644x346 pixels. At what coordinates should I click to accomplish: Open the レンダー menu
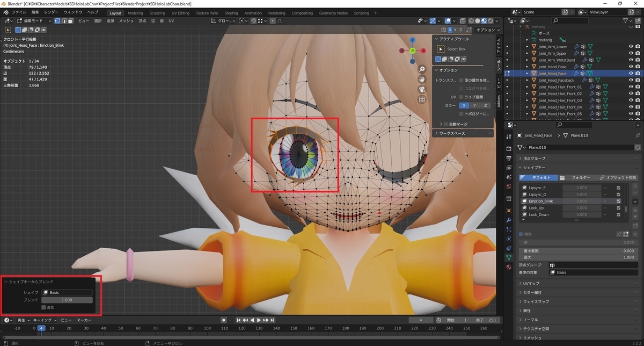click(52, 12)
